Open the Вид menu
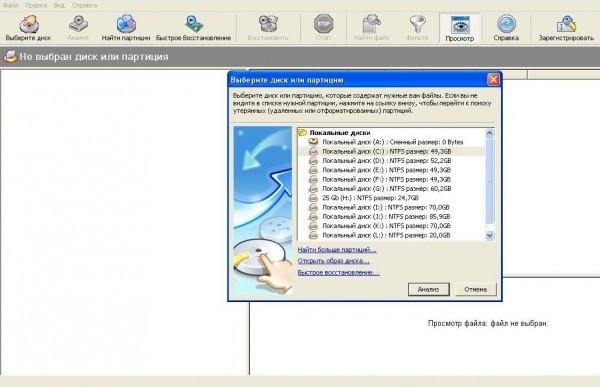 [59, 5]
